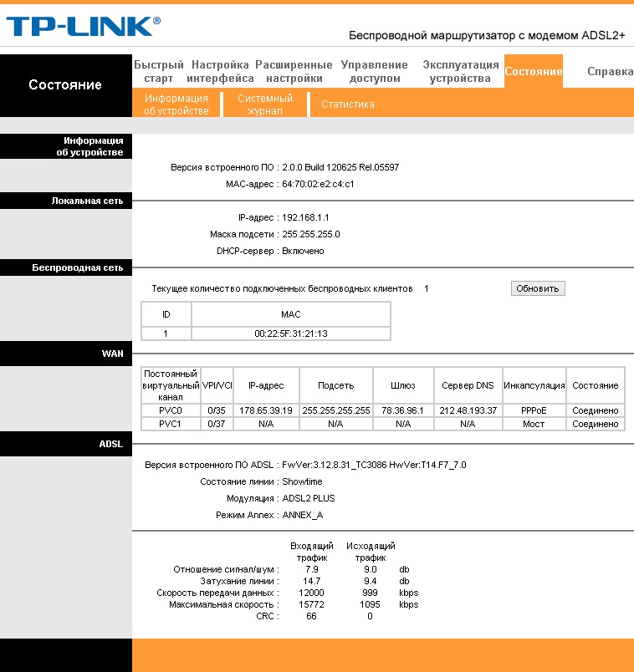Click the Состояние sidebar header

pos(65,85)
